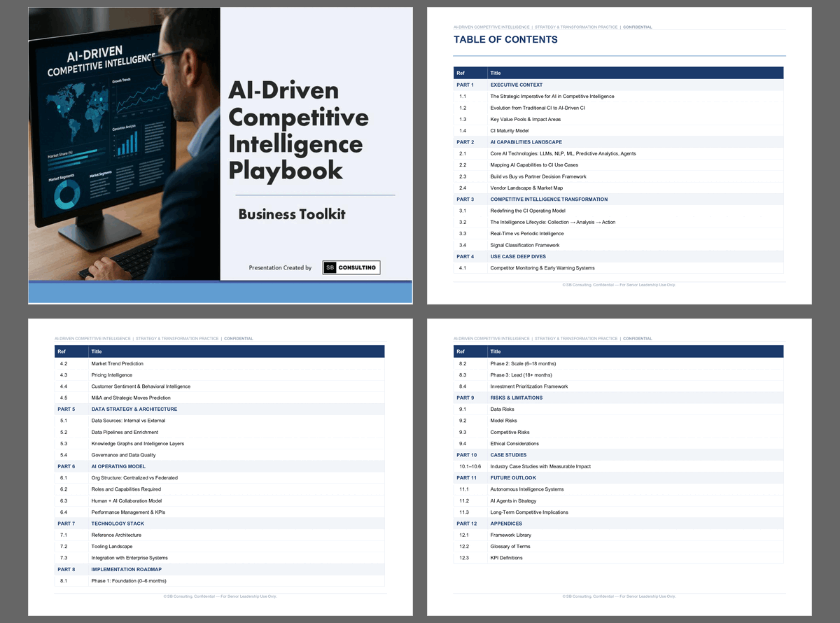Go to Vendor Landscape & Market Map entry
The image size is (840, 623).
coord(526,188)
